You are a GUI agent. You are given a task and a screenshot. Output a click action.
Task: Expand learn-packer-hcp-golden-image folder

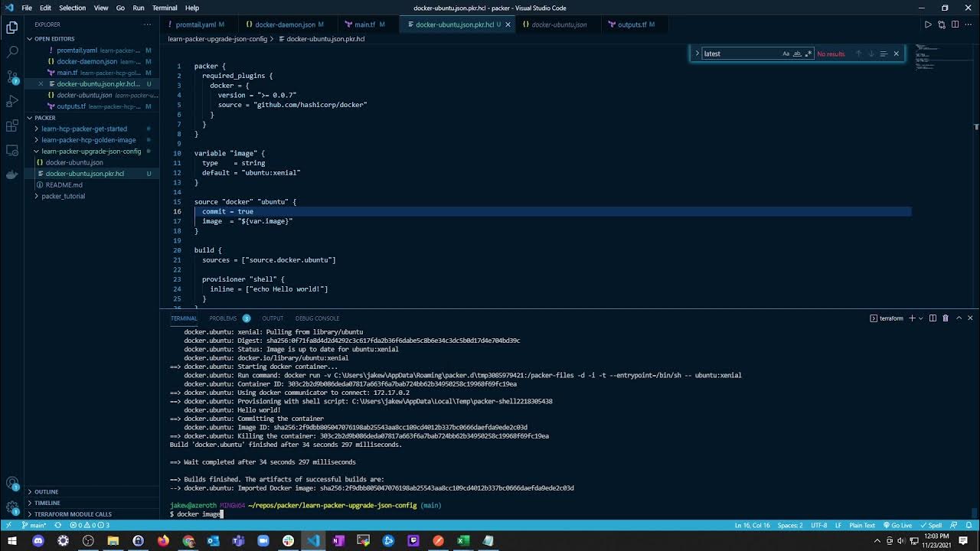coord(89,140)
